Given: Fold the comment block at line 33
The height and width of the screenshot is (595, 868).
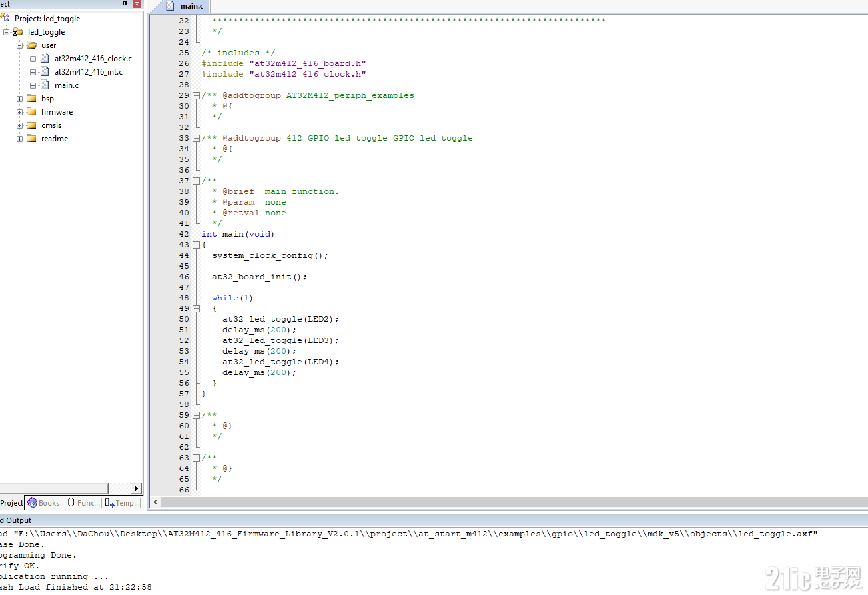Looking at the screenshot, I should pyautogui.click(x=196, y=138).
